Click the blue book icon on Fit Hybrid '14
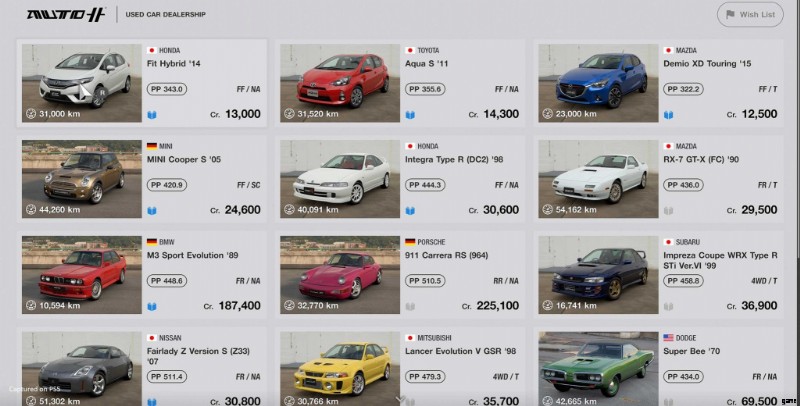This screenshot has width=800, height=406. coord(152,115)
